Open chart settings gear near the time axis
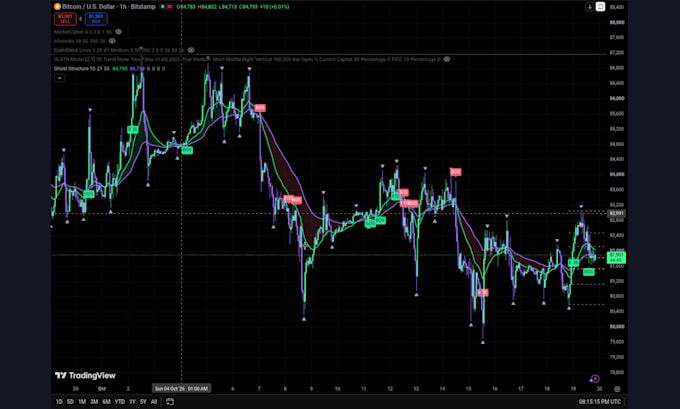Image resolution: width=680 pixels, height=409 pixels. point(617,389)
